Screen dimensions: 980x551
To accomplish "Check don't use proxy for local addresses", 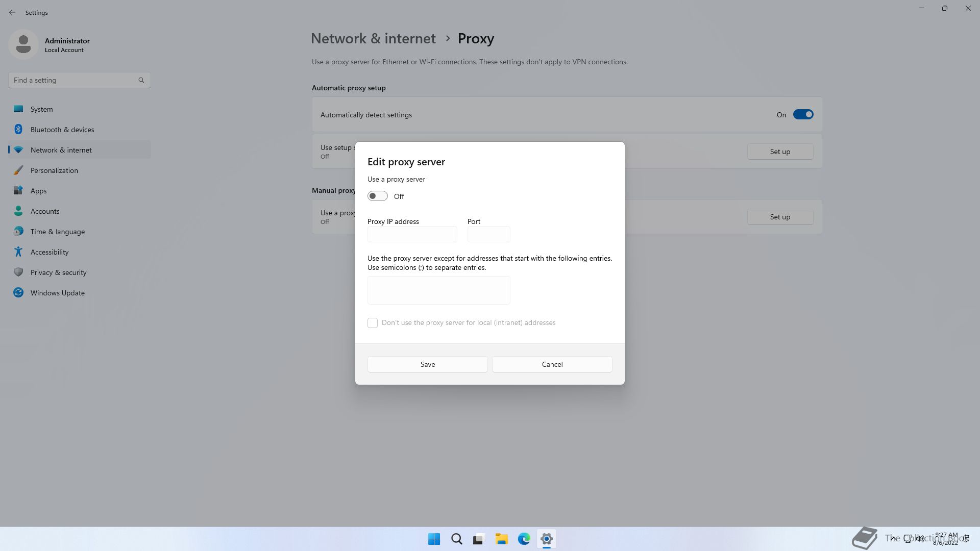I will (x=373, y=323).
